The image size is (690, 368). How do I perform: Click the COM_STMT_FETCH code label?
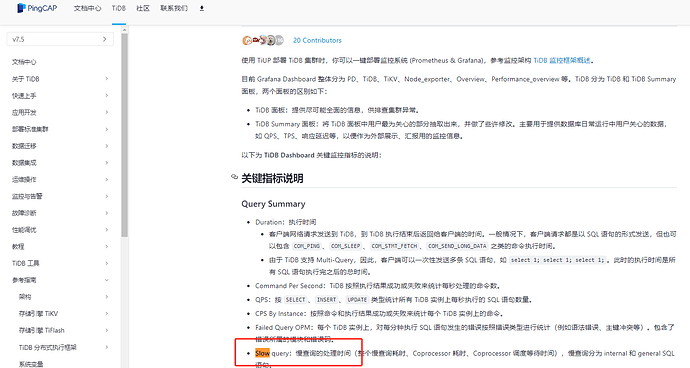394,246
